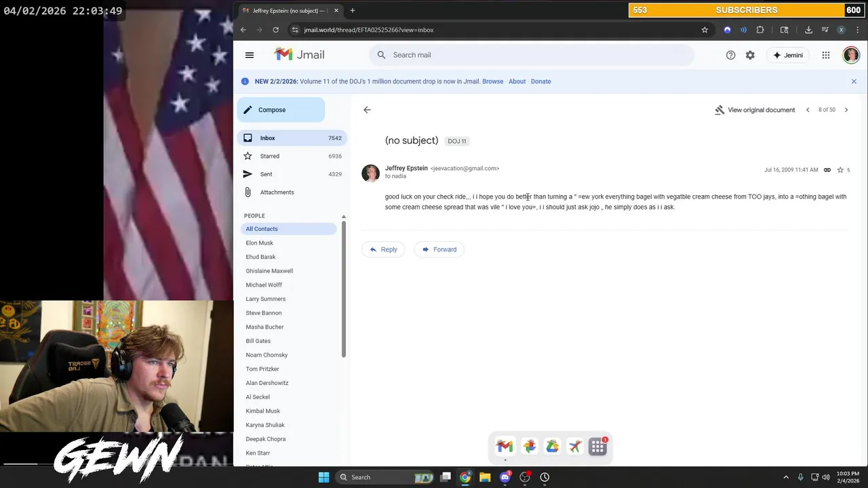This screenshot has width=868, height=488.
Task: Open File Explorer from taskbar
Action: 485,477
